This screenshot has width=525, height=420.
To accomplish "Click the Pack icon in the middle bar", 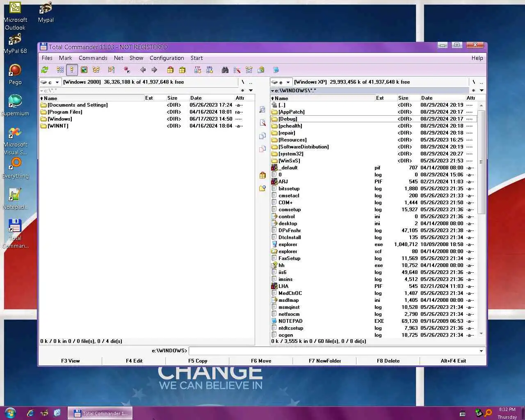I will (x=262, y=175).
